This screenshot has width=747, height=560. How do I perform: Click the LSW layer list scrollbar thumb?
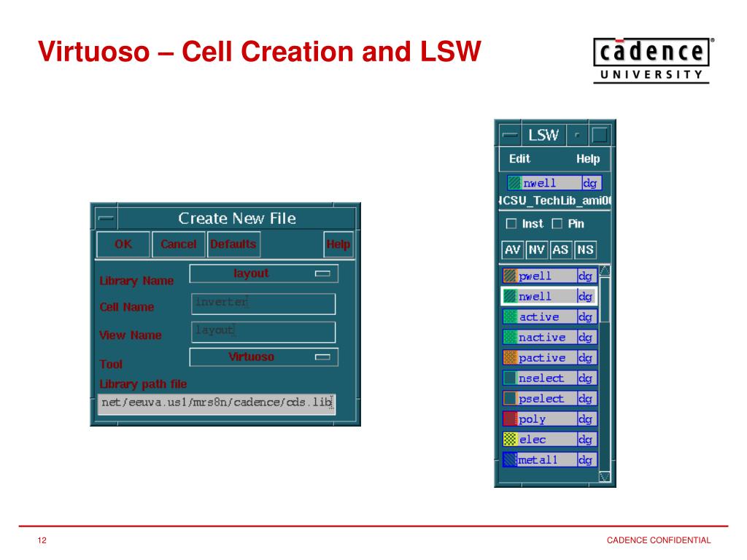605,300
